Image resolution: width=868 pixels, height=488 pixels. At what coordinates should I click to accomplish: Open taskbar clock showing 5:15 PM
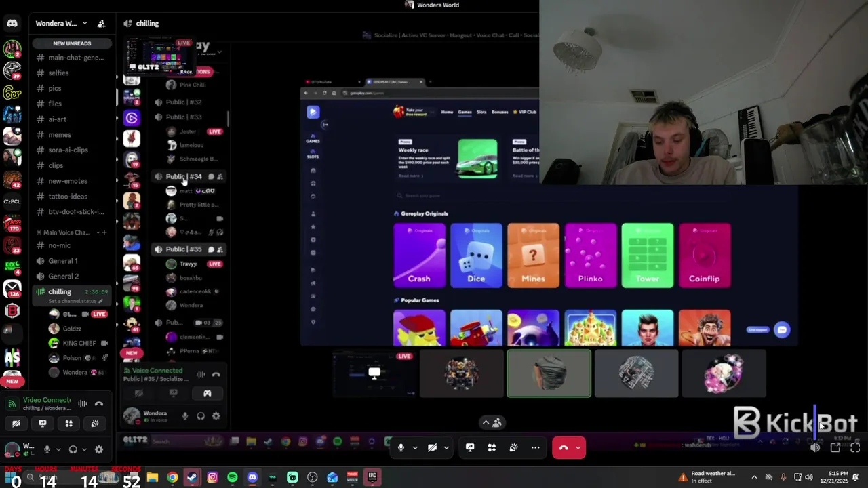(x=837, y=477)
